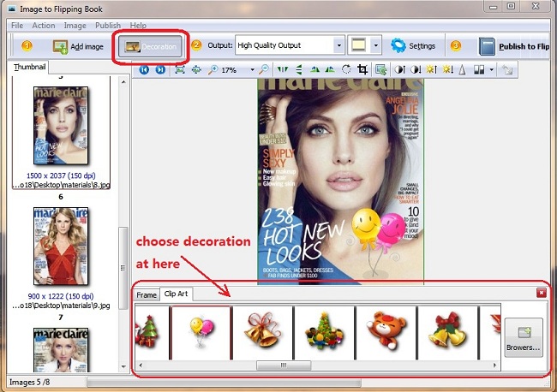Image resolution: width=557 pixels, height=392 pixels.
Task: Select the orange bear clip art
Action: pyautogui.click(x=386, y=333)
